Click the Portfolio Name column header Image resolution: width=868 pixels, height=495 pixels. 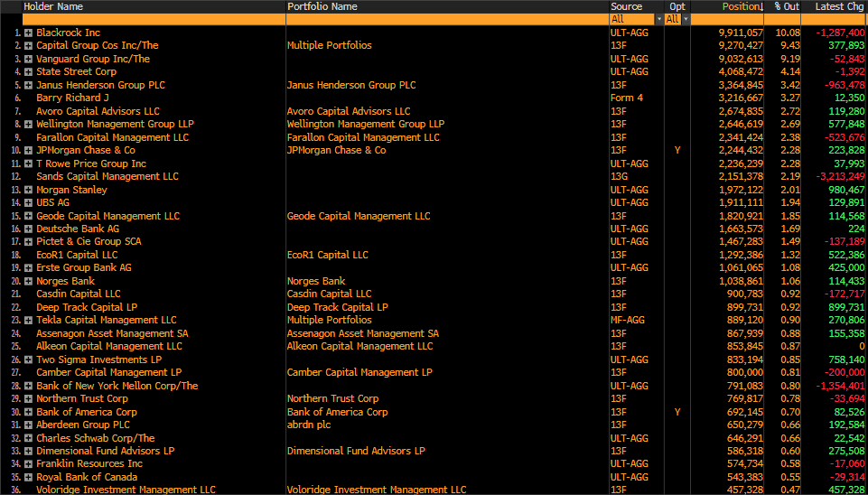click(x=322, y=6)
